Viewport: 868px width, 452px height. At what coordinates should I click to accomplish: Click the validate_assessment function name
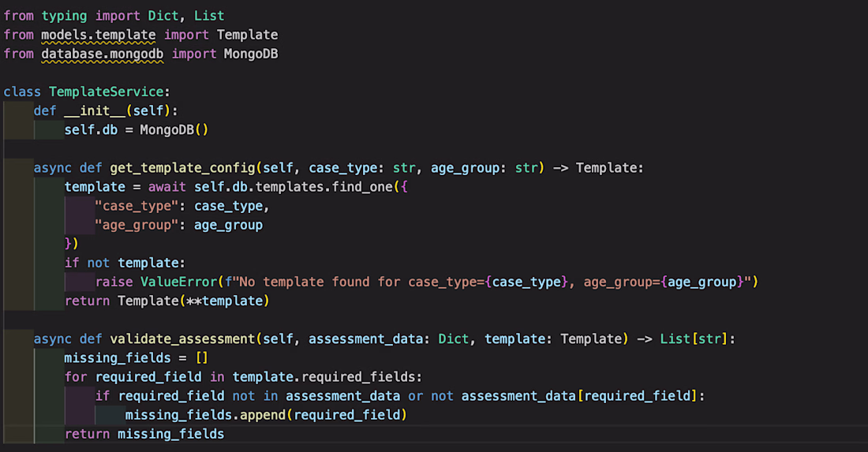click(181, 338)
